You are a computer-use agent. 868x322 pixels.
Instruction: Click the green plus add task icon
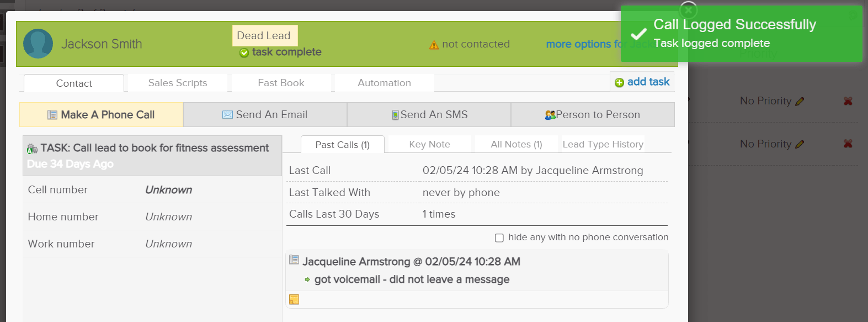pyautogui.click(x=619, y=82)
